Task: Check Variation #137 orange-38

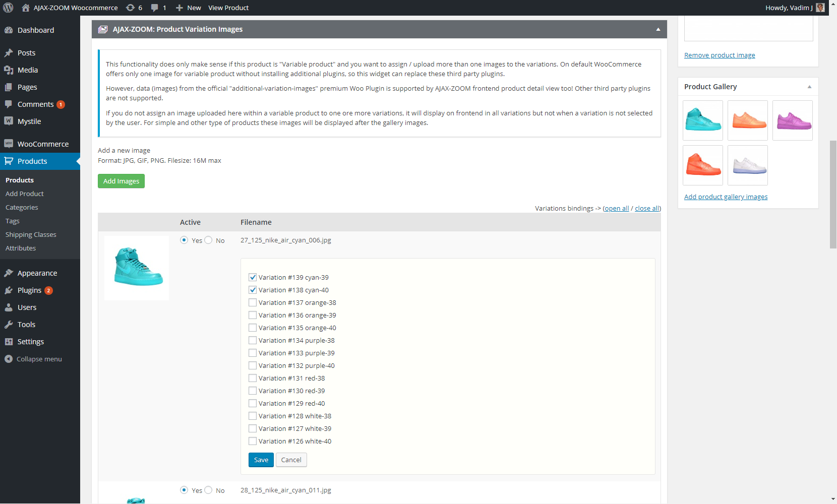Action: click(x=253, y=302)
